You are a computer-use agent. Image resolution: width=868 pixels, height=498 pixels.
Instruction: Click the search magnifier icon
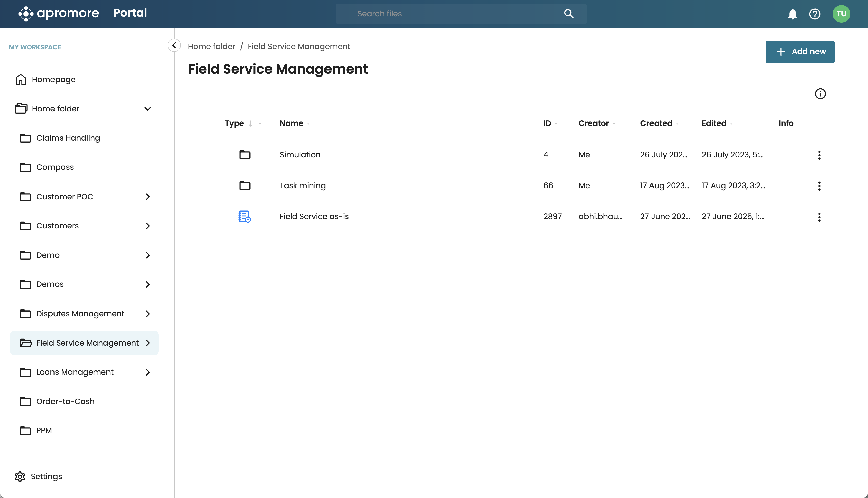tap(569, 14)
